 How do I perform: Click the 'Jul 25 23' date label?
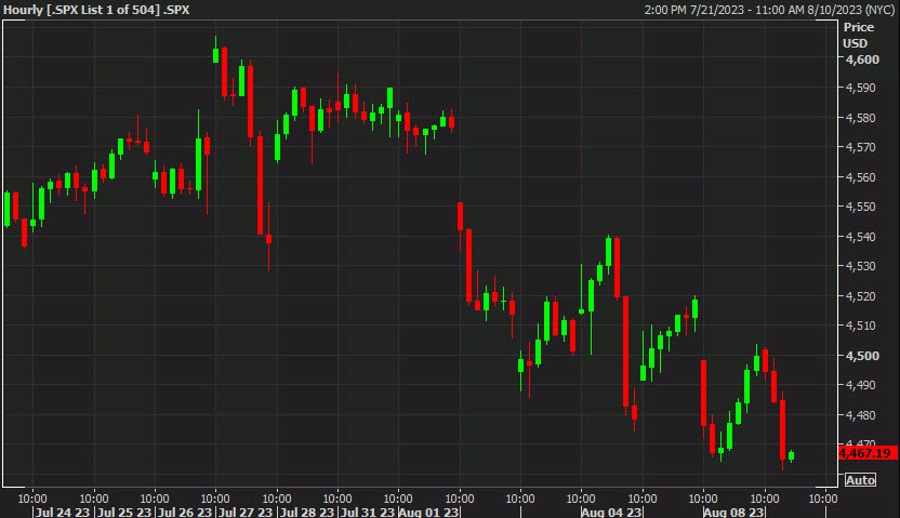pyautogui.click(x=124, y=512)
